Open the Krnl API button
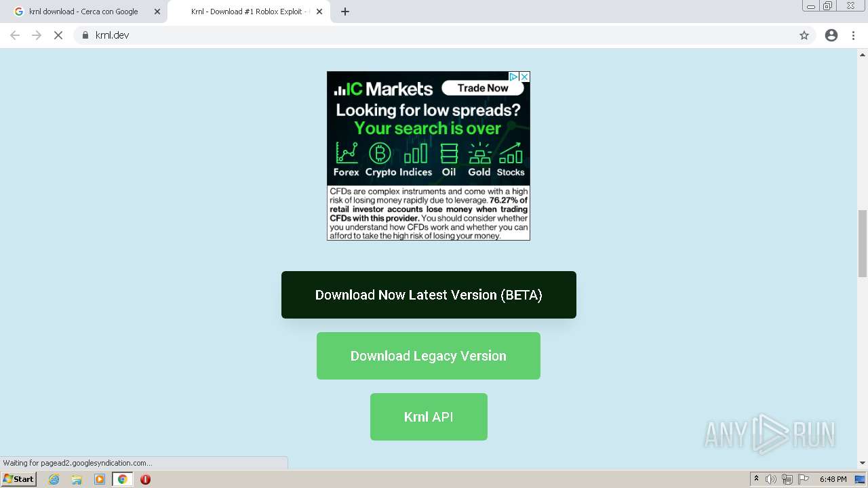 coord(429,417)
